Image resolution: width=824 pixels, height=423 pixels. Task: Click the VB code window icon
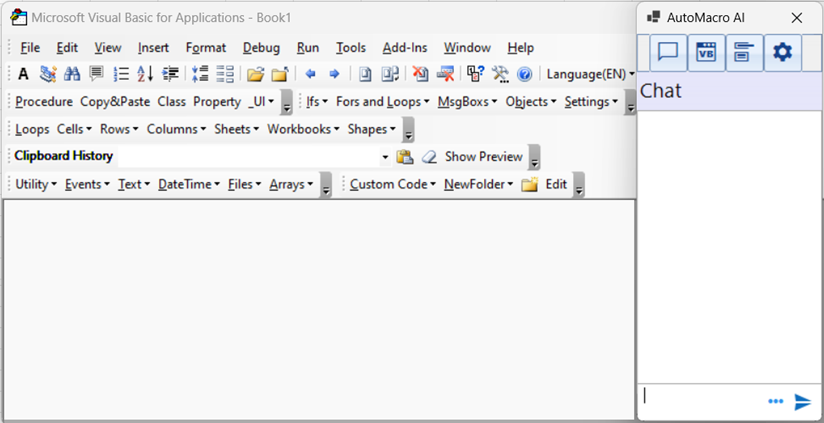point(706,53)
